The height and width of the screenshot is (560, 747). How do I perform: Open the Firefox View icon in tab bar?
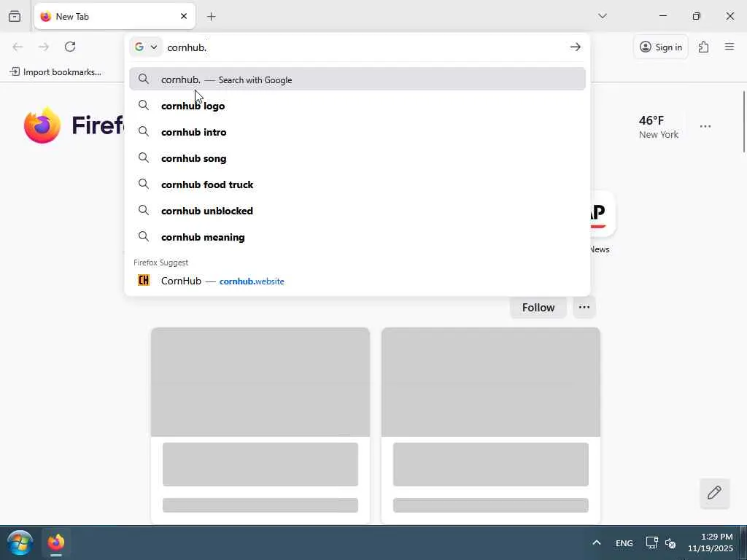tap(15, 16)
